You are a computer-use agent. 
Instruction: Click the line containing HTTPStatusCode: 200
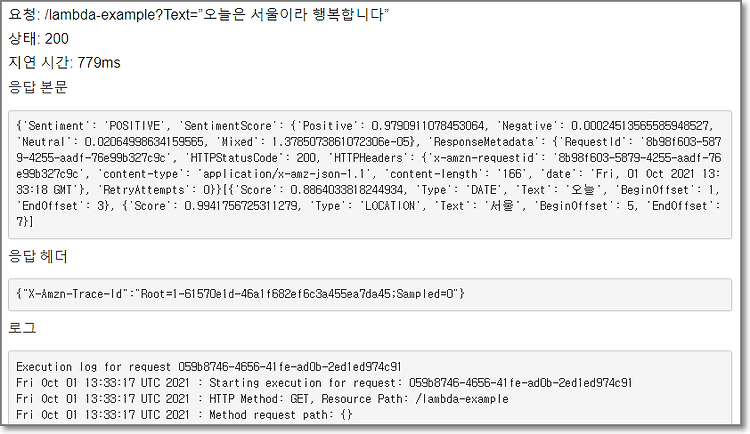click(x=368, y=158)
